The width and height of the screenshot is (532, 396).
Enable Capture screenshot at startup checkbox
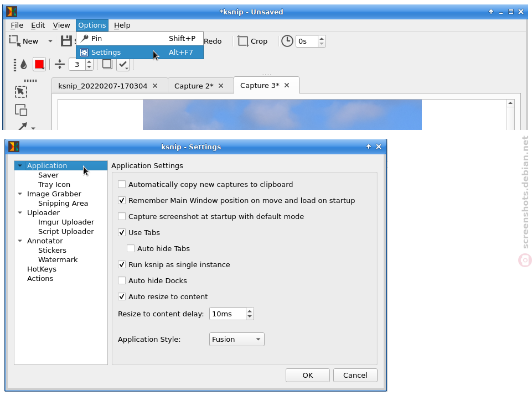(x=122, y=216)
